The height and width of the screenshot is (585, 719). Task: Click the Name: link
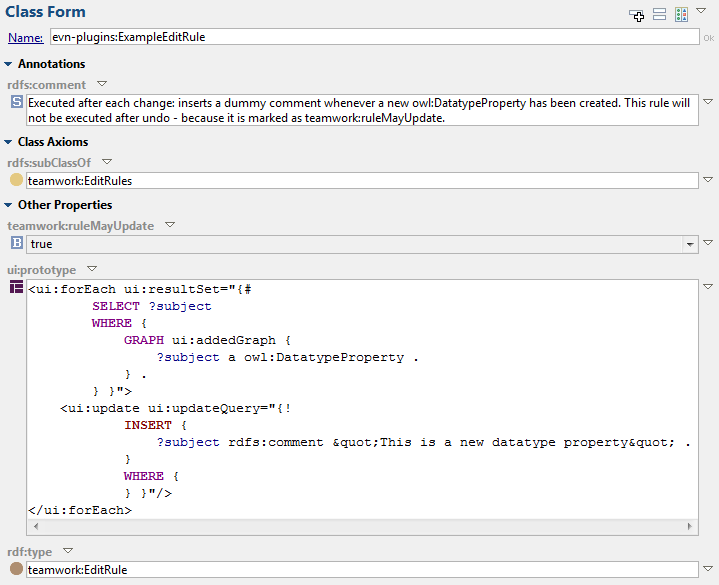point(26,37)
